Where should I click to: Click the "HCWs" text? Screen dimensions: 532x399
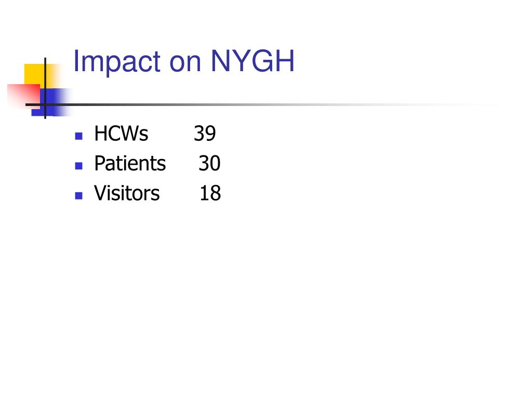point(121,134)
